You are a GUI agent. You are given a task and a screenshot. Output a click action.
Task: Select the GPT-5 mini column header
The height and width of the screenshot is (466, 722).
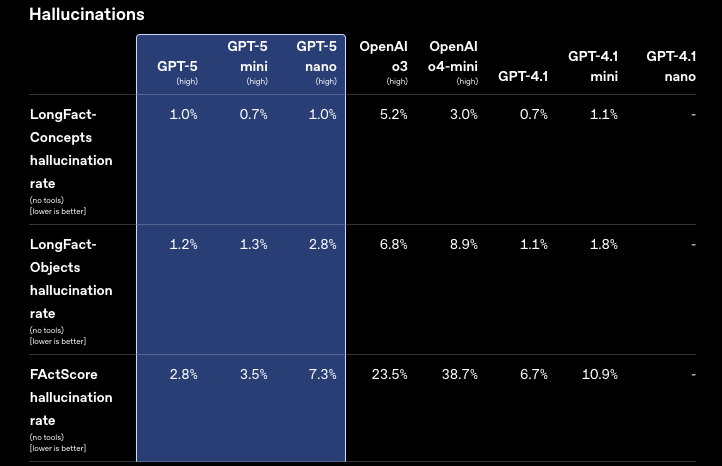pos(247,62)
